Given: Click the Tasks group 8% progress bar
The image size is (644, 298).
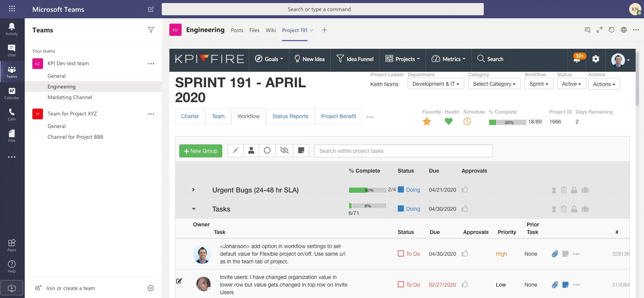Looking at the screenshot, I should tap(368, 206).
